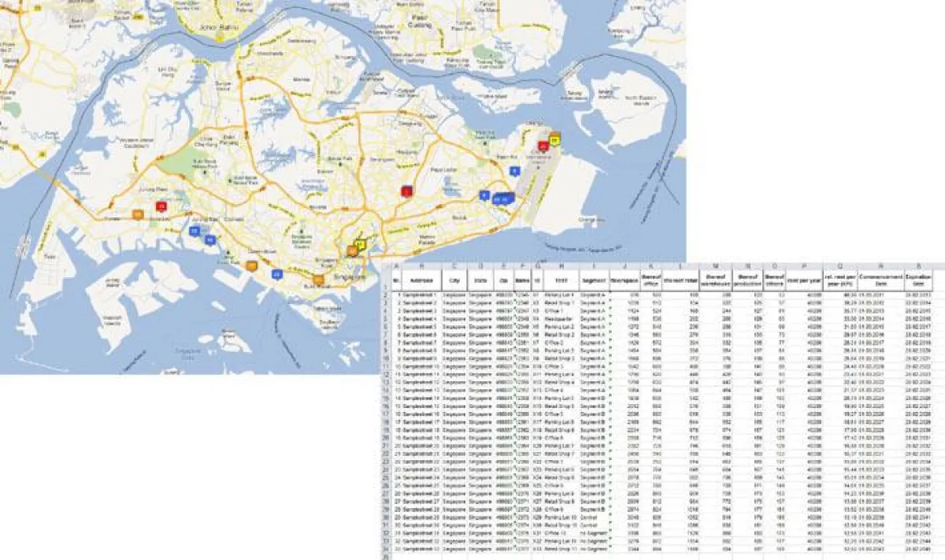Click the orange marker beside downtown yellow marker
Viewport: 945px width, 560px height.
click(x=351, y=251)
